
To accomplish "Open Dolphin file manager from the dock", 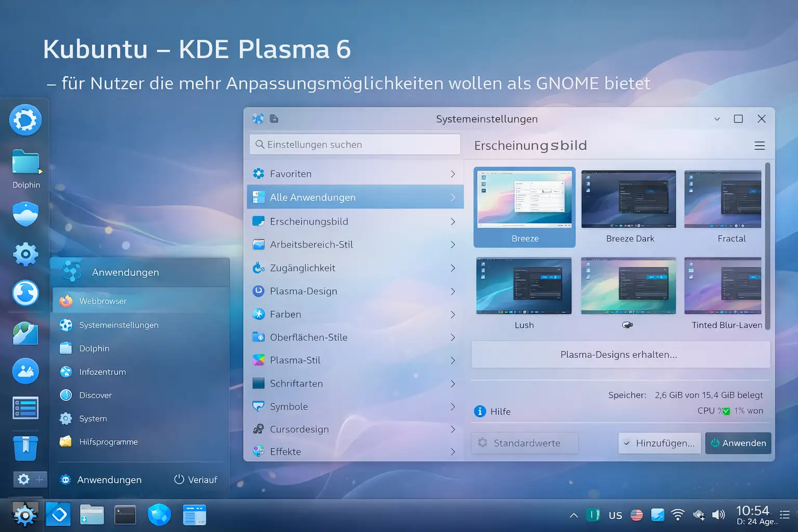I will [25, 163].
